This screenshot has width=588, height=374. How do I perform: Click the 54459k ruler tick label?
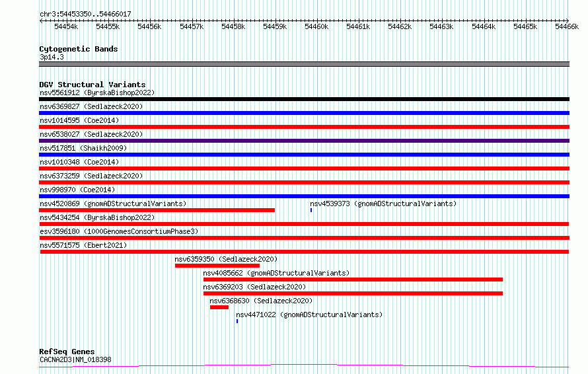tap(275, 26)
